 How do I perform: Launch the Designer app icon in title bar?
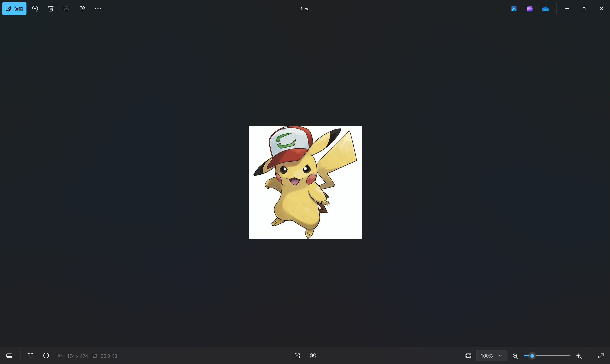point(514,9)
